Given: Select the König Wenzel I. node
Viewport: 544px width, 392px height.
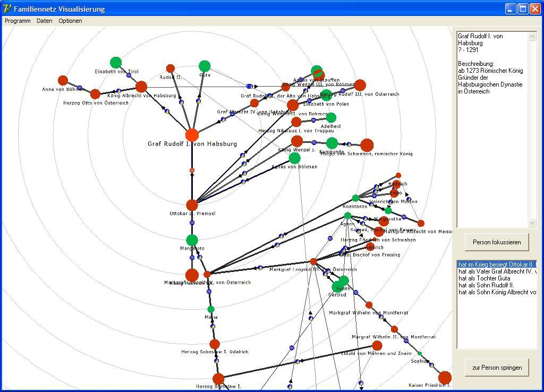Looking at the screenshot, I should [x=297, y=141].
